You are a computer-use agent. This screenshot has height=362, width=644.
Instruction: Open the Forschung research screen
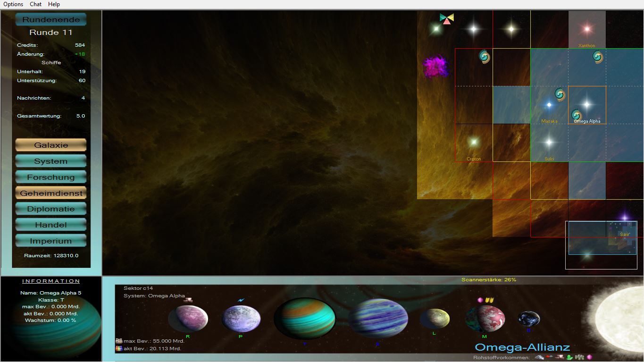[51, 177]
